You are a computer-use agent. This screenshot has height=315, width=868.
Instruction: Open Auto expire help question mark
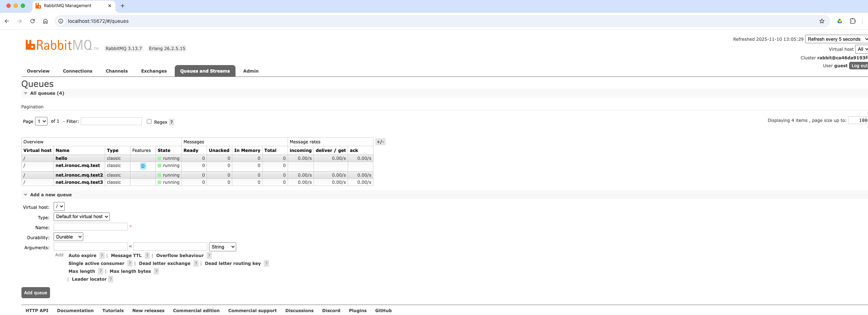pyautogui.click(x=102, y=256)
